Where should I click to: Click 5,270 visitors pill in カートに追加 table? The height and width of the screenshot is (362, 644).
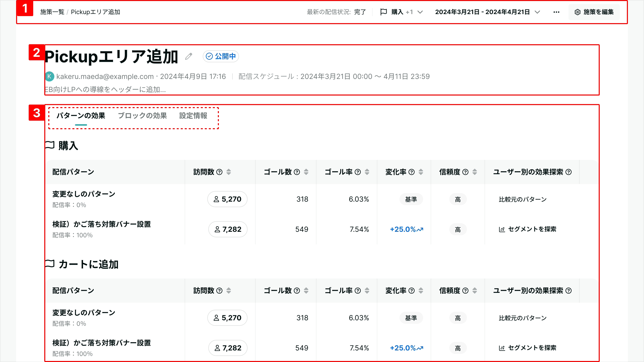(x=227, y=318)
